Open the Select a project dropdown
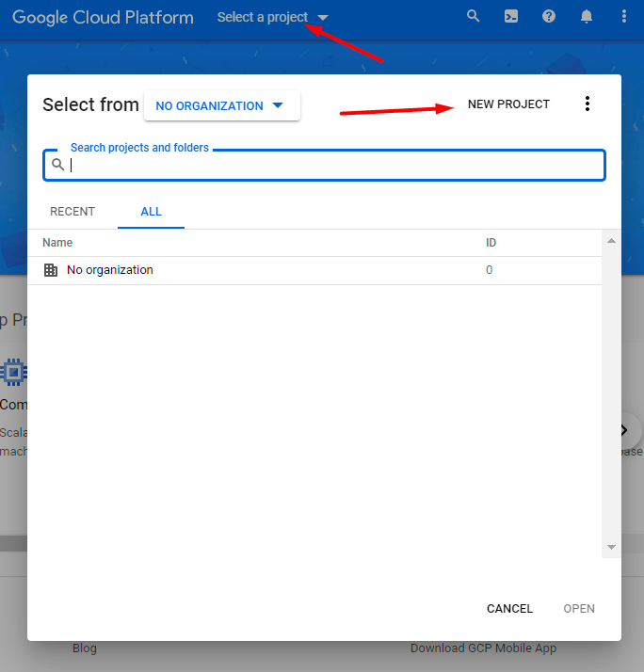The image size is (644, 672). [x=273, y=17]
